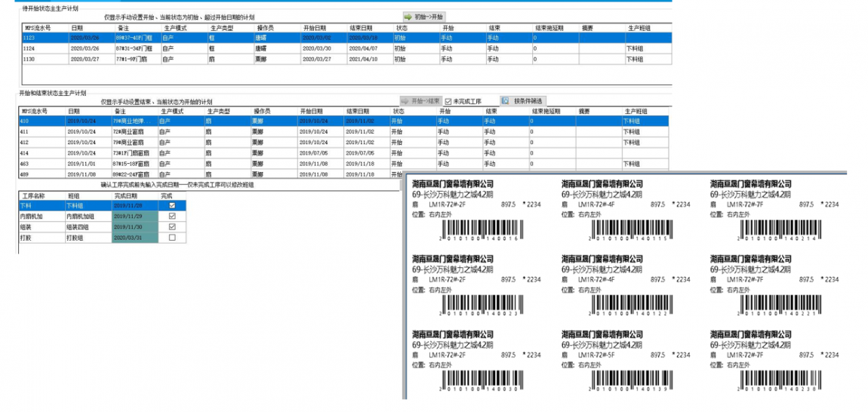The height and width of the screenshot is (412, 868).
Task: Click the 生产班组 column header in second table
Action: (636, 111)
